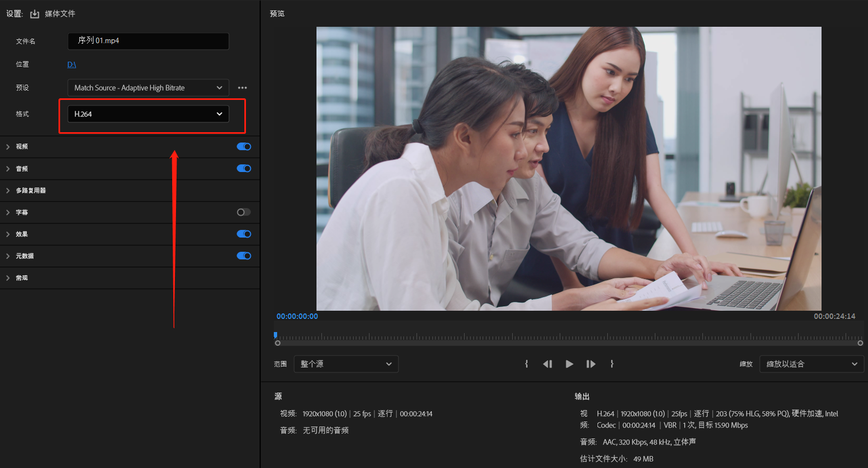Click the timeline in-point circle handle
Image resolution: width=868 pixels, height=468 pixels.
pyautogui.click(x=278, y=343)
